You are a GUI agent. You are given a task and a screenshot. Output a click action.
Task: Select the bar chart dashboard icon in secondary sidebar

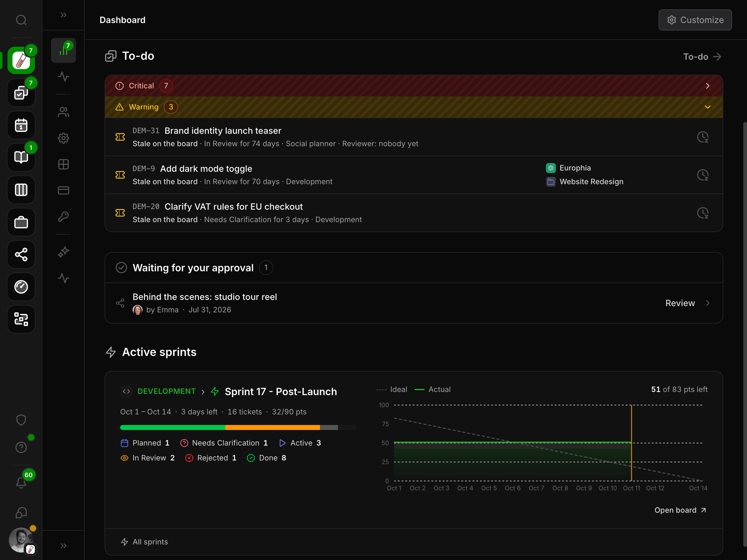63,50
